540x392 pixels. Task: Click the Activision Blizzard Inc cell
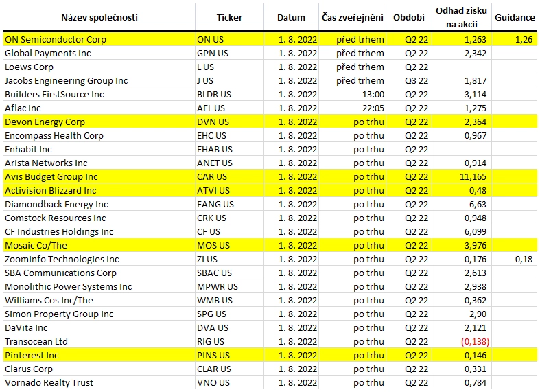(x=99, y=190)
